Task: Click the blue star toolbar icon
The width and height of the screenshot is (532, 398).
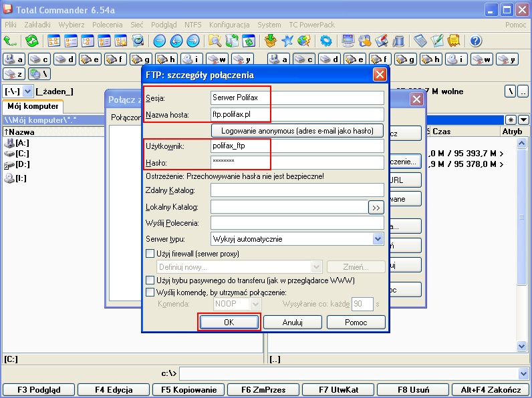Action: pos(287,41)
